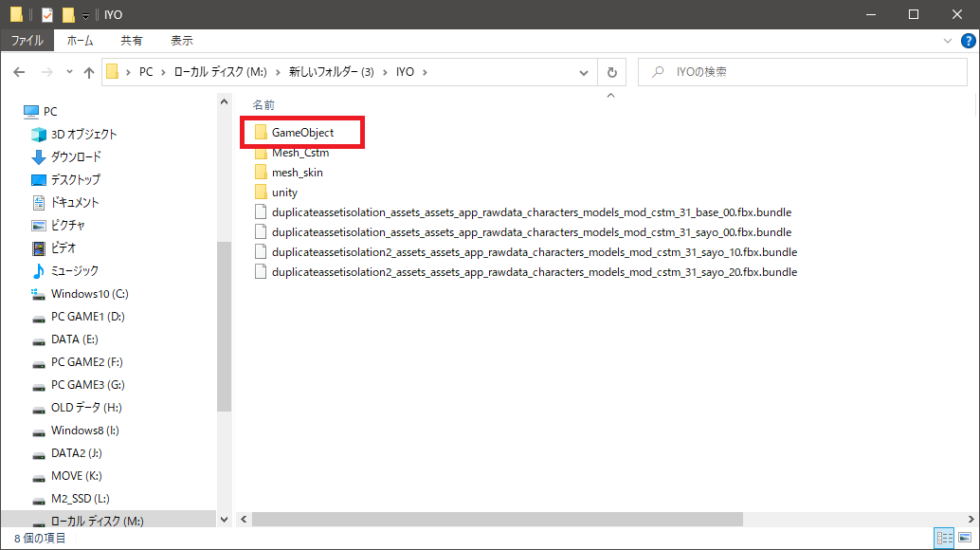The width and height of the screenshot is (980, 550).
Task: Open DATA2 (J:) drive
Action: point(67,453)
